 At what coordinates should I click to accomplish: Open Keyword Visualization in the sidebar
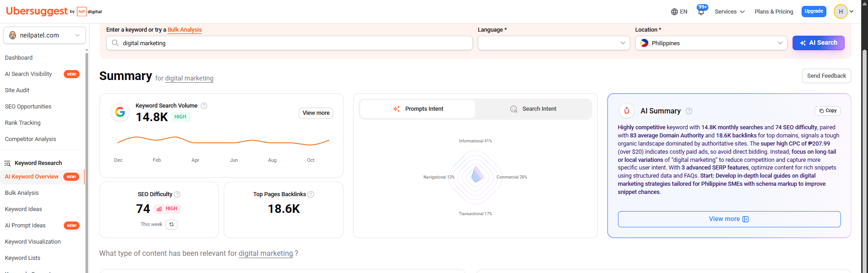(33, 242)
